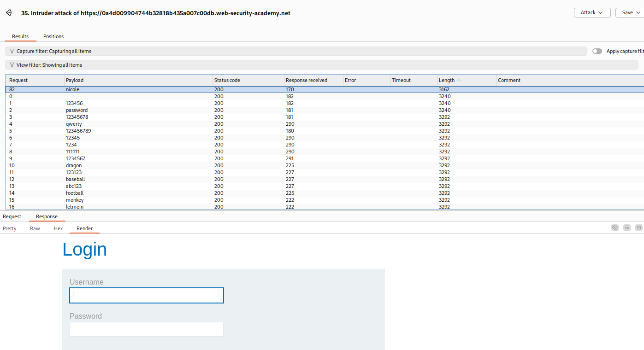644x350 pixels.
Task: Open the Request tab
Action: 12,216
